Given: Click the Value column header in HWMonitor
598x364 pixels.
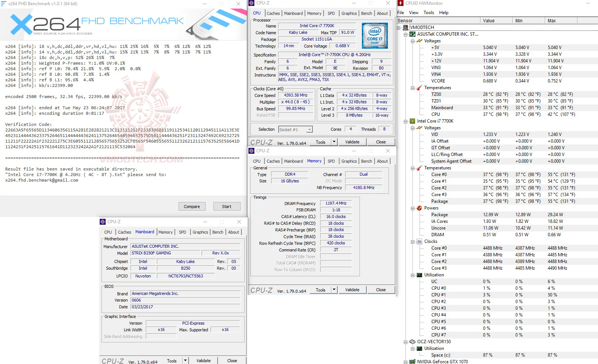Looking at the screenshot, I should click(496, 21).
